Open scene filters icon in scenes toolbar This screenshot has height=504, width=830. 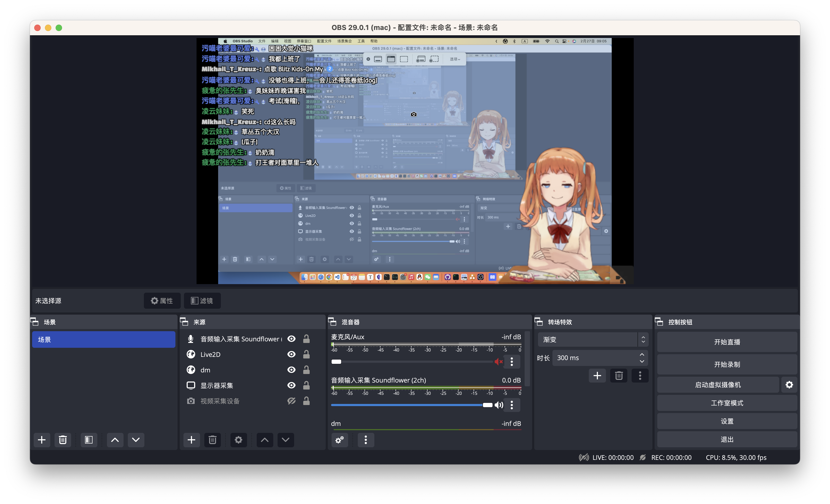point(89,440)
